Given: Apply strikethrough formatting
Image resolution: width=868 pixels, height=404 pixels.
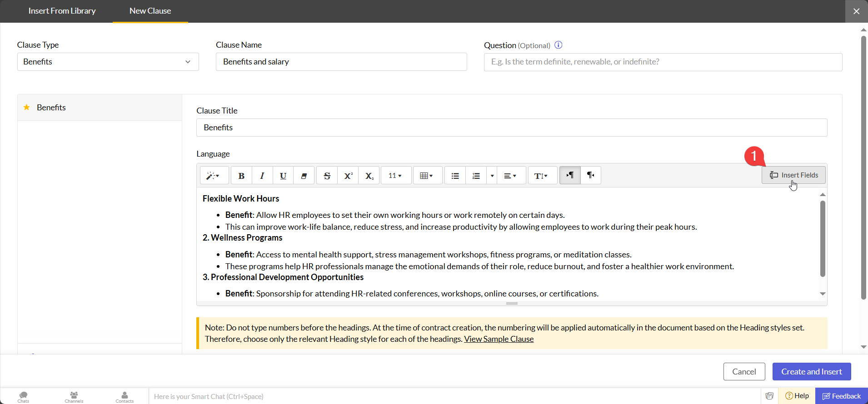Looking at the screenshot, I should pyautogui.click(x=327, y=176).
